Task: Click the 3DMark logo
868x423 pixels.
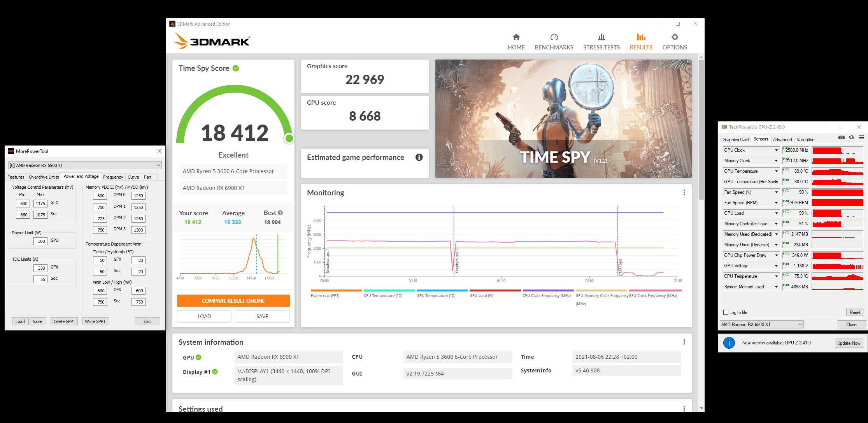Action: [x=211, y=40]
